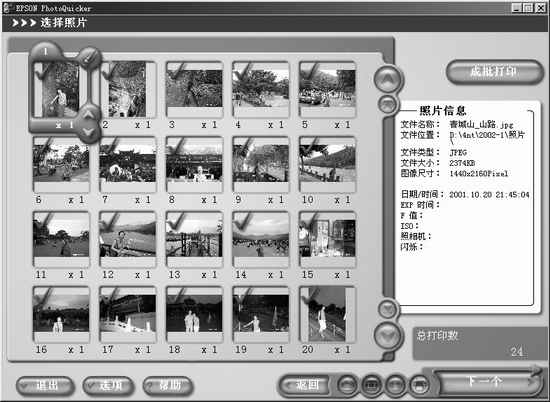This screenshot has width=550, height=402.
Task: Click the small scroll-down round button
Action: tap(388, 309)
